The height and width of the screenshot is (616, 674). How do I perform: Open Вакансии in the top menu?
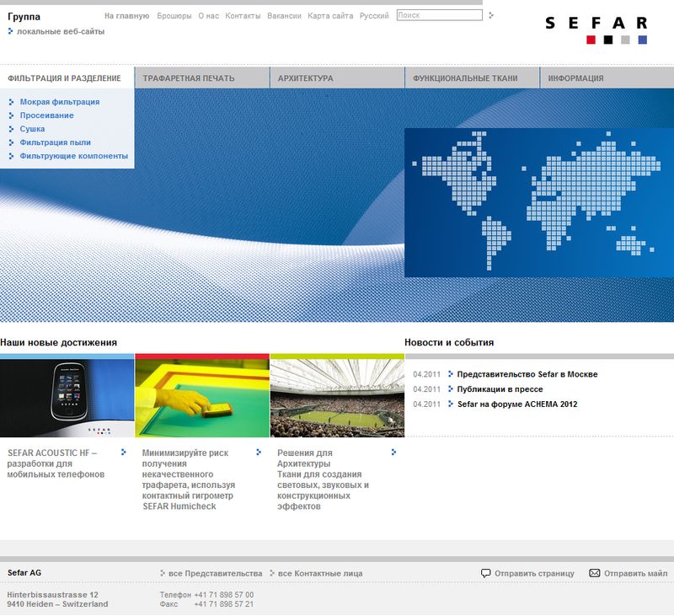tap(284, 16)
